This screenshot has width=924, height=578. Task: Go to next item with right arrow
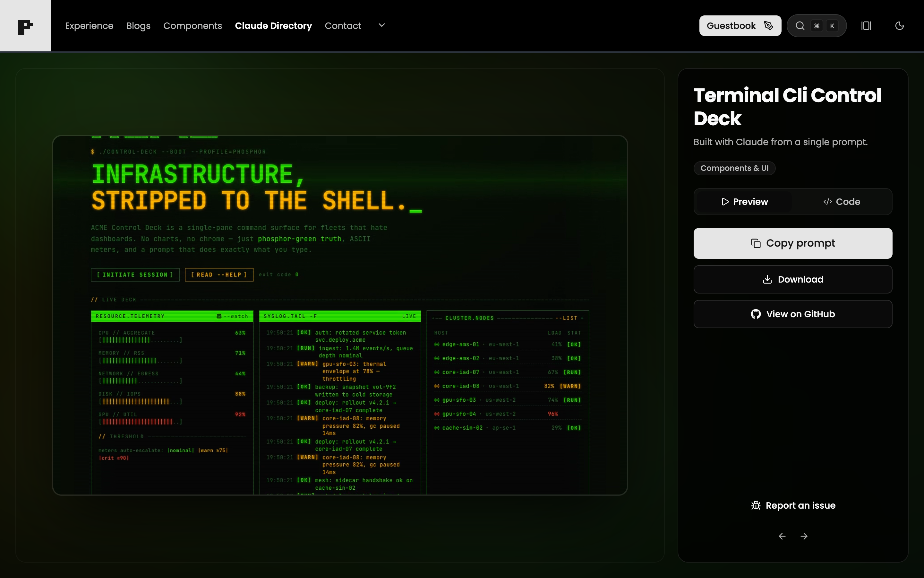804,536
